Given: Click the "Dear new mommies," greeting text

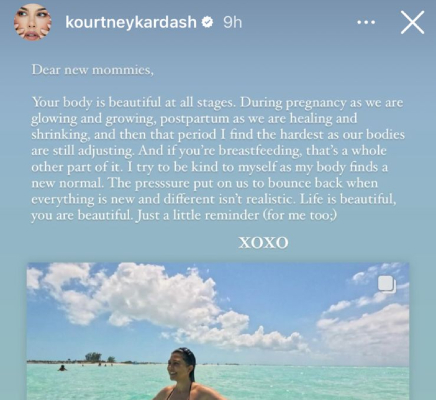Looking at the screenshot, I should point(93,70).
